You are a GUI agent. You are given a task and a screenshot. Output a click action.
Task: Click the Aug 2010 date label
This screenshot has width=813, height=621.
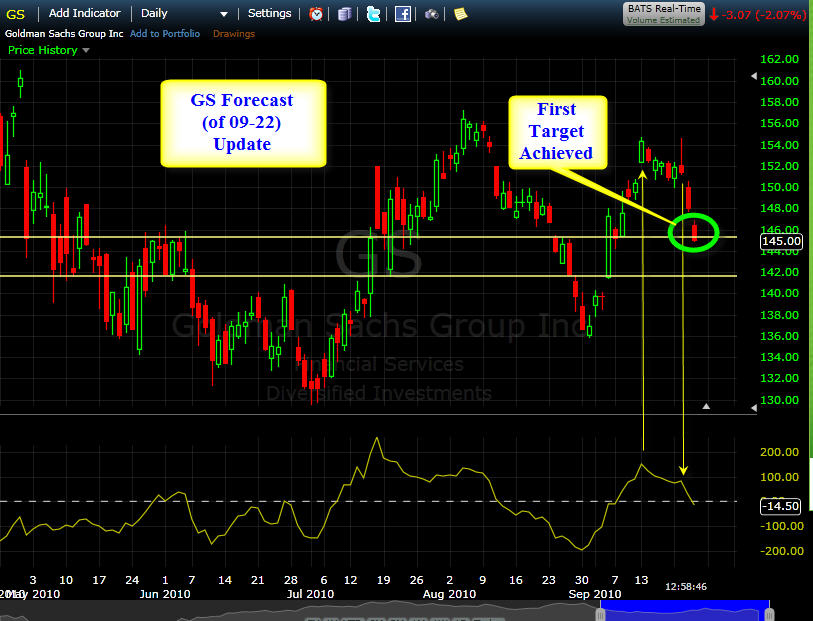[x=450, y=594]
